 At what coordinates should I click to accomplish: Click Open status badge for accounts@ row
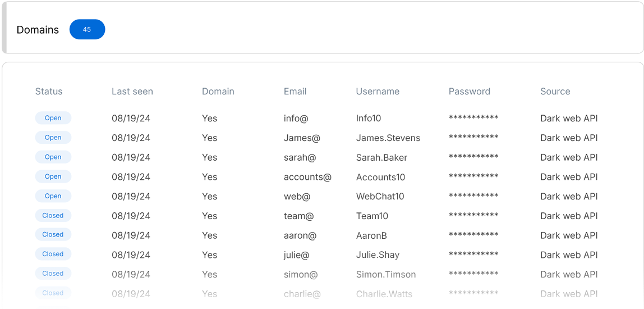[53, 176]
